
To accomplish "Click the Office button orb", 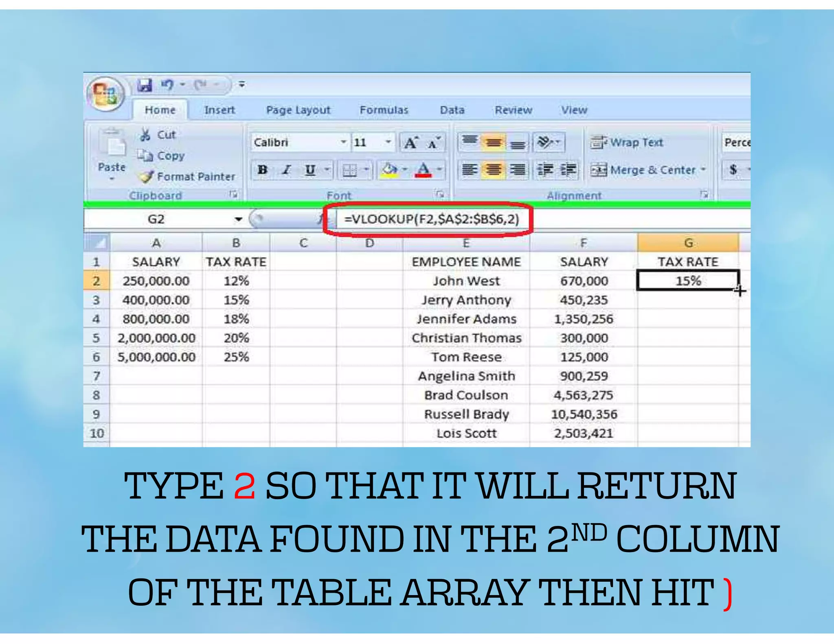I will point(105,94).
